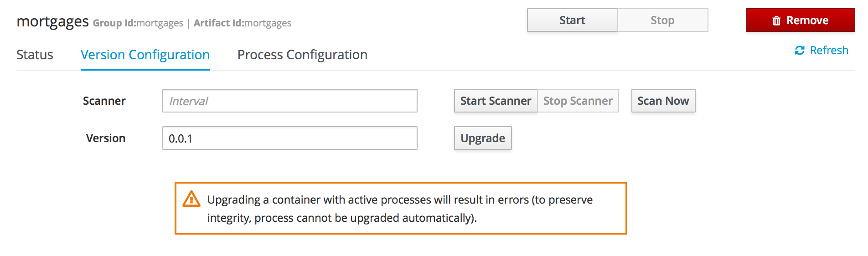The image size is (868, 256).
Task: Click the Remove button label
Action: 807,20
